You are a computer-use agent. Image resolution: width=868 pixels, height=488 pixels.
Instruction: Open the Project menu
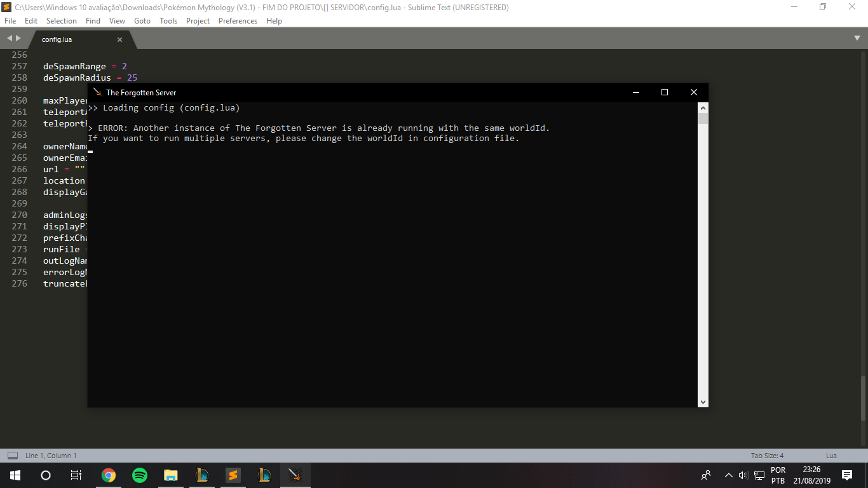tap(198, 21)
